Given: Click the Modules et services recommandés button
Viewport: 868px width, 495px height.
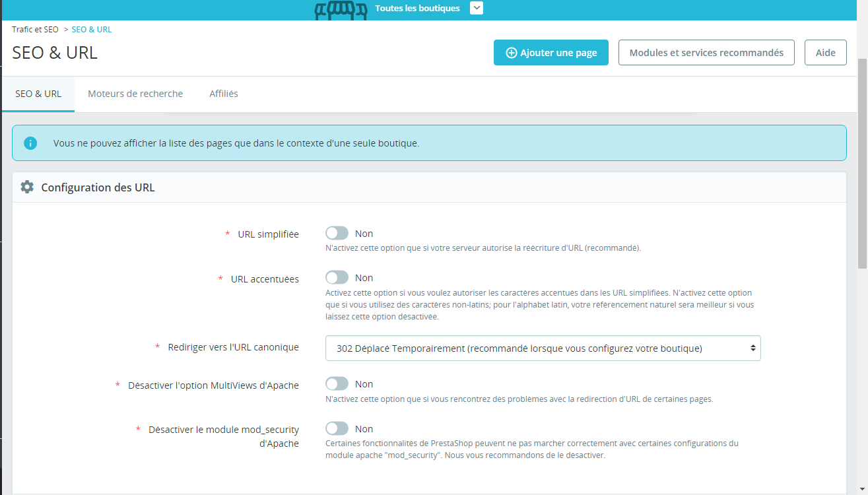Looking at the screenshot, I should pos(706,53).
